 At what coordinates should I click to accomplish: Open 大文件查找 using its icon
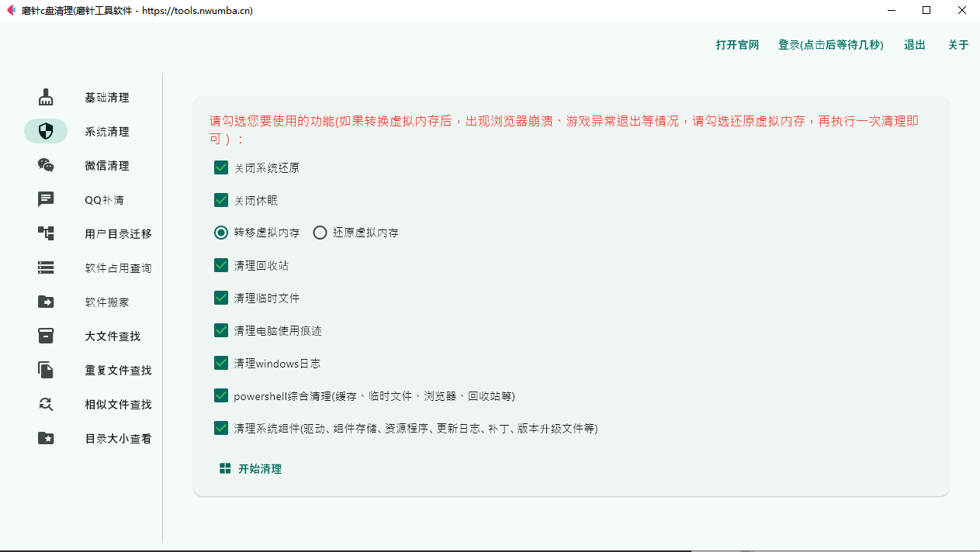coord(46,336)
